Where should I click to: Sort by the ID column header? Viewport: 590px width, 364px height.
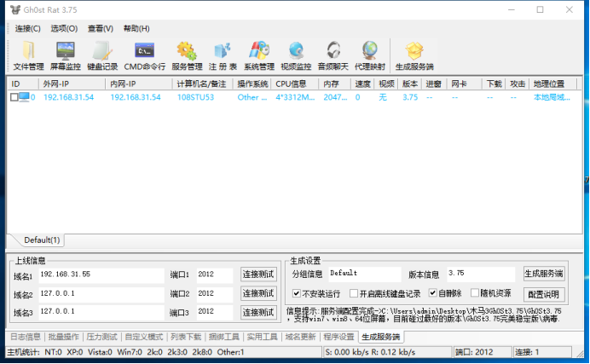click(23, 84)
